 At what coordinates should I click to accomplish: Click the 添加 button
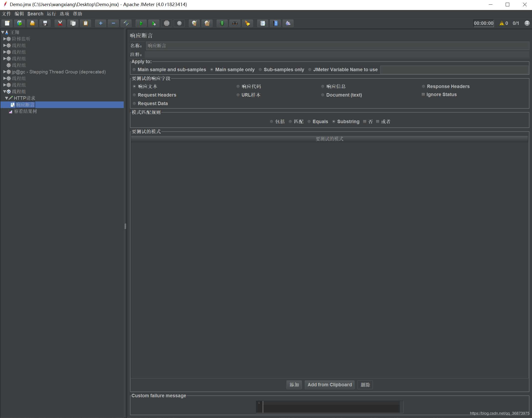coord(294,385)
